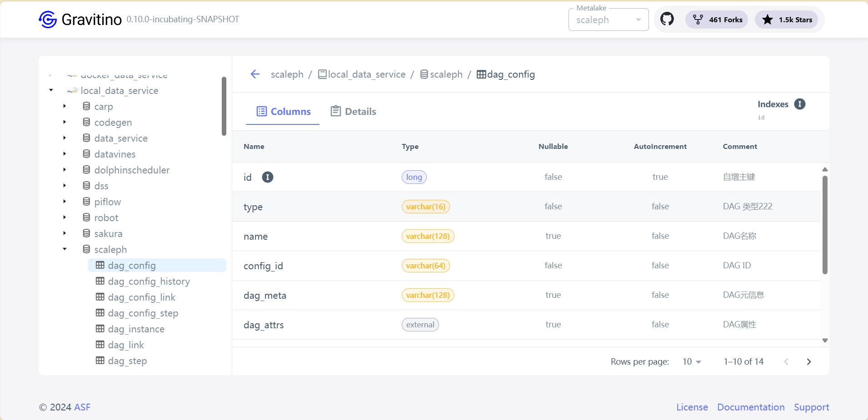Collapse the scaleph schema node
This screenshot has height=420, width=868.
(65, 249)
